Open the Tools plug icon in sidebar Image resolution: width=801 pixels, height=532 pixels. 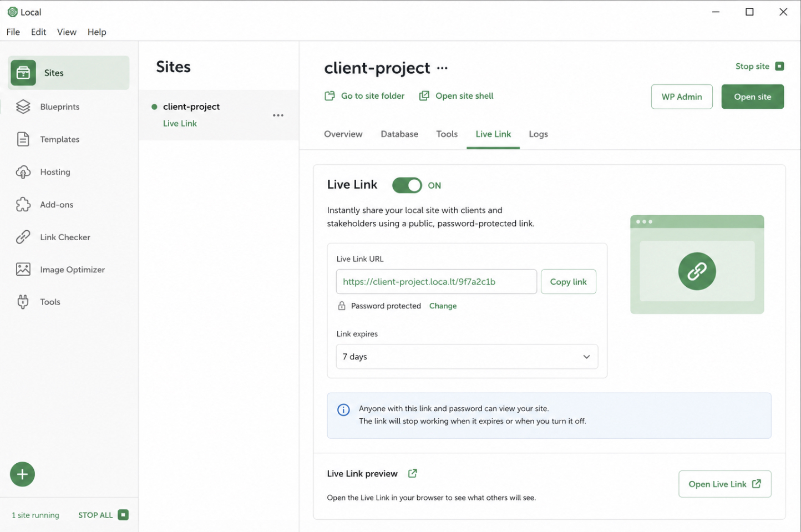[x=23, y=302]
